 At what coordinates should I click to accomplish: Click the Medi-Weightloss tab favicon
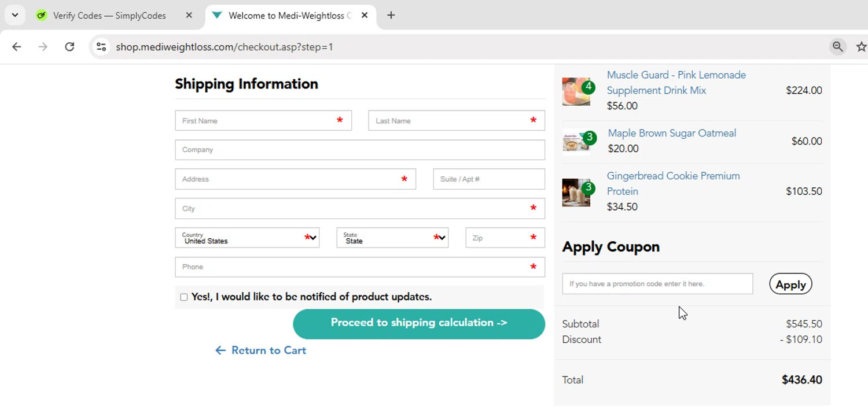coord(217,16)
